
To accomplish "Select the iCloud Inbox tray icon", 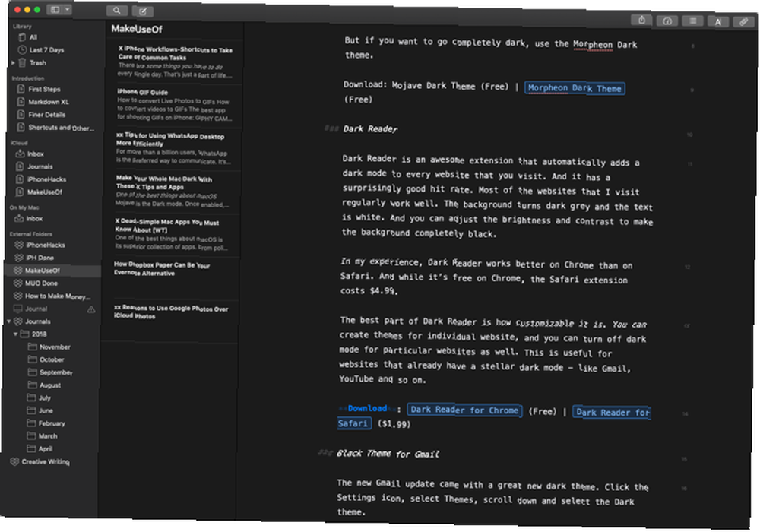I will (20, 154).
